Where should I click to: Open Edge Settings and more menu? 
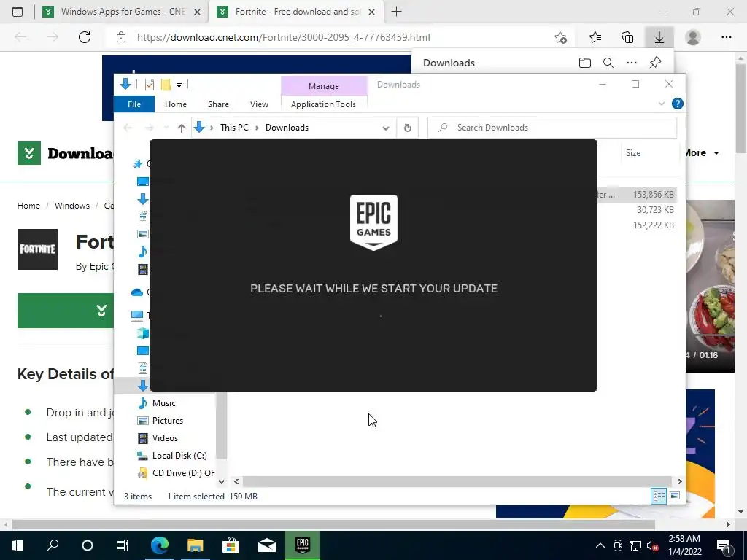[x=726, y=37]
